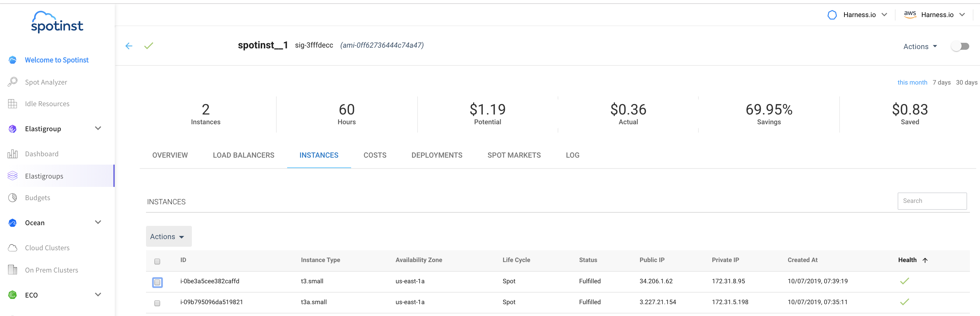The height and width of the screenshot is (316, 980).
Task: Go back with the left arrow
Action: pos(129,46)
